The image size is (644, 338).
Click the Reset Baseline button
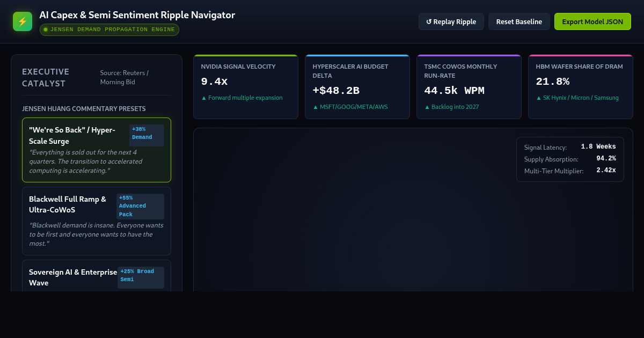point(519,21)
